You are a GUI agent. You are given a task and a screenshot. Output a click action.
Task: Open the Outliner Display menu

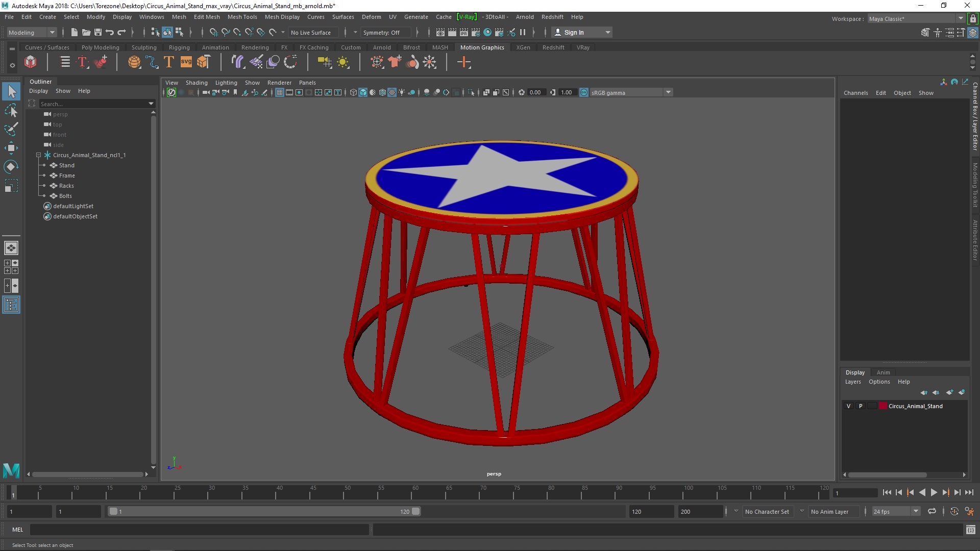coord(38,91)
